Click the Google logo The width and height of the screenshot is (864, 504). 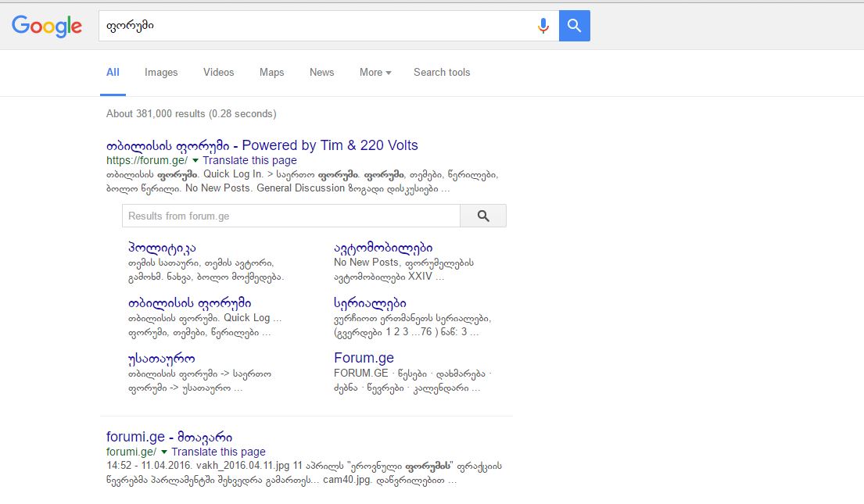(x=47, y=26)
